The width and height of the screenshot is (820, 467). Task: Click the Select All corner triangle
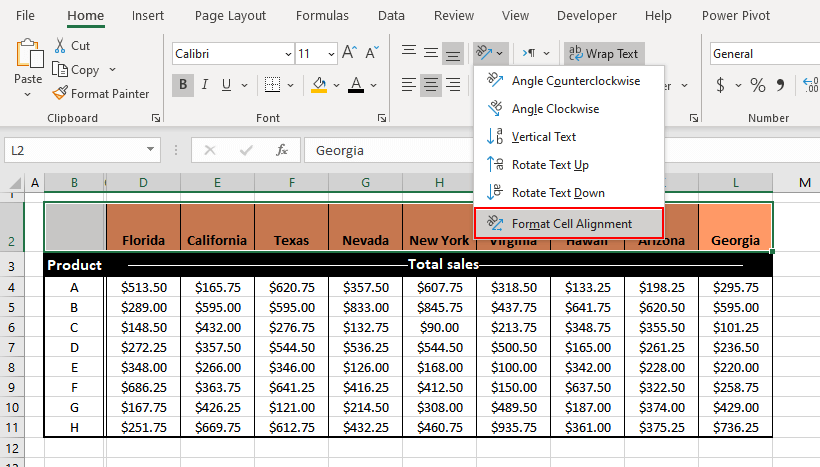pyautogui.click(x=15, y=183)
